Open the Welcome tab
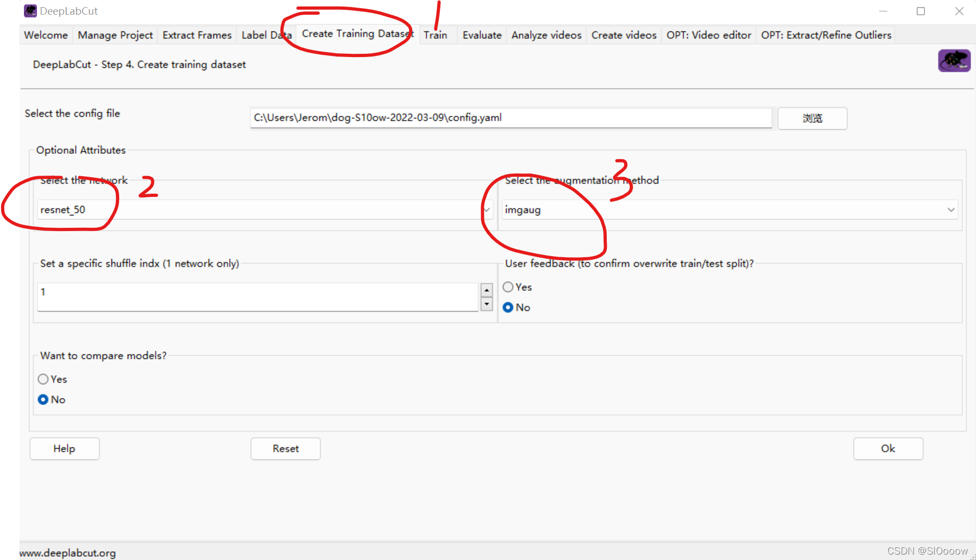 click(x=46, y=35)
